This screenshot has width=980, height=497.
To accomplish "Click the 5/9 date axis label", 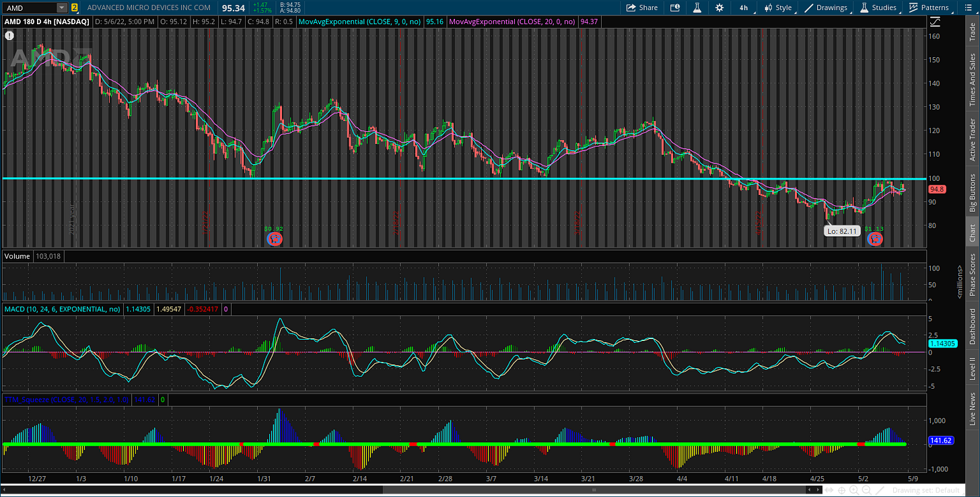I will (913, 479).
